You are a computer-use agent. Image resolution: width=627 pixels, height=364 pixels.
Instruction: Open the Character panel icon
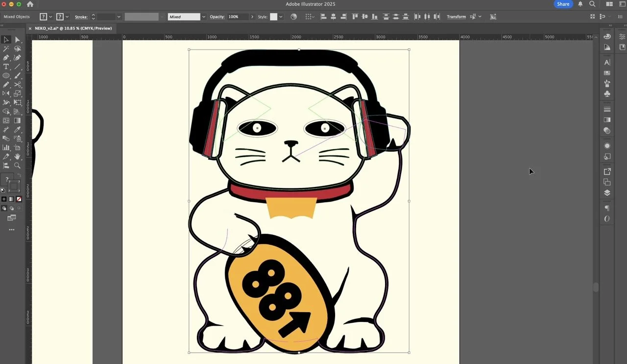click(x=607, y=62)
